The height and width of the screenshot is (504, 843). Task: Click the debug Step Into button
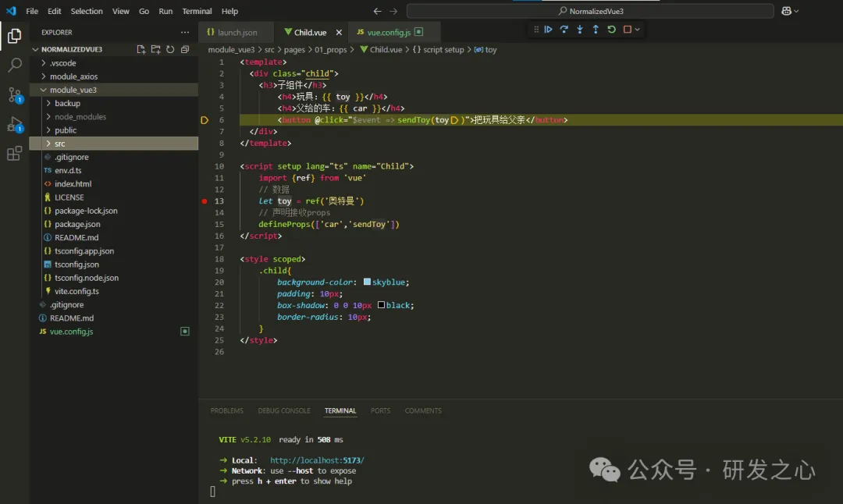pos(580,30)
